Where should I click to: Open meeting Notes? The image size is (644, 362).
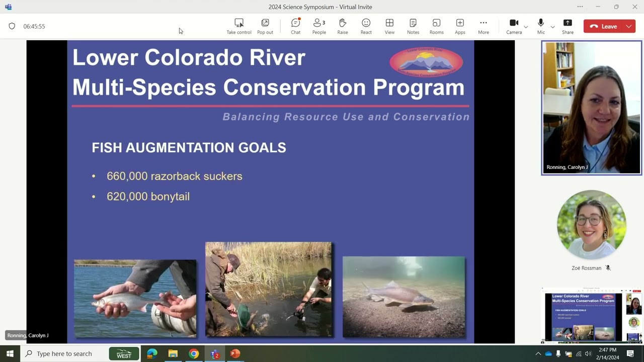[x=413, y=27]
